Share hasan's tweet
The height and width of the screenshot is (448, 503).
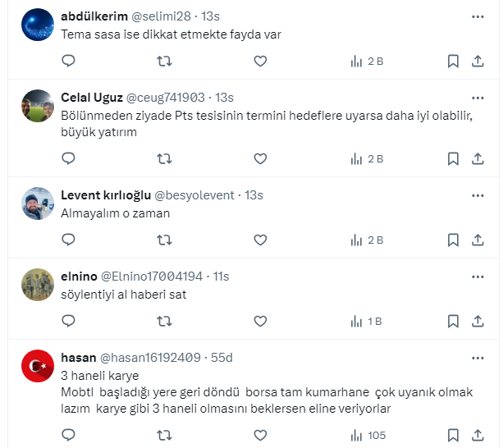pos(478,435)
